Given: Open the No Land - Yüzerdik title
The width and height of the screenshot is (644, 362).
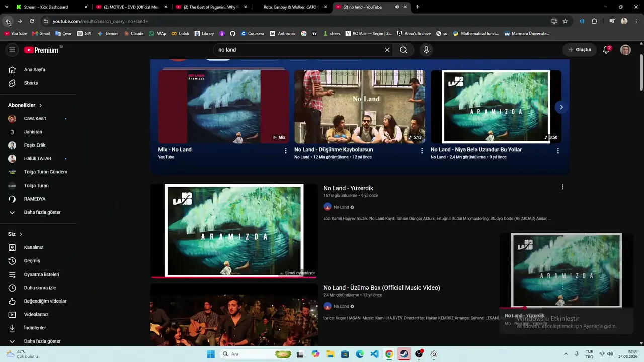Looking at the screenshot, I should point(348,188).
